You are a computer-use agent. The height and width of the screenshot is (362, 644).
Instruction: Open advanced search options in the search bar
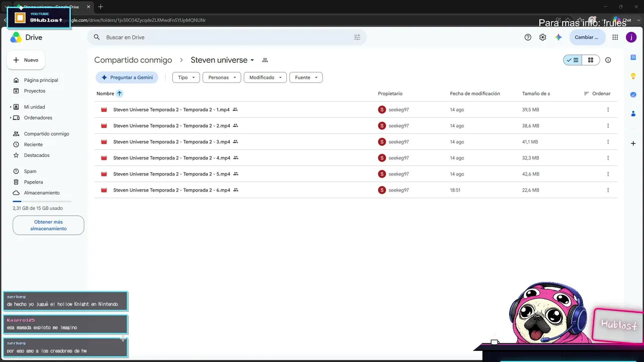(x=357, y=37)
